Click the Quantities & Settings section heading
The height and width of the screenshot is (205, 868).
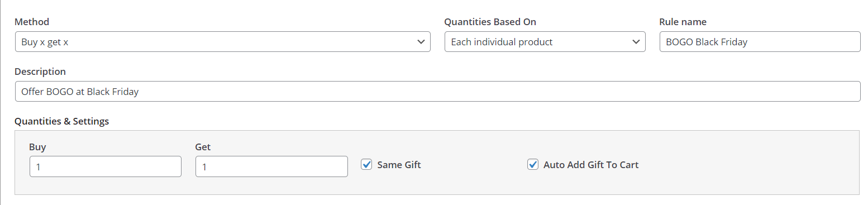pos(61,121)
